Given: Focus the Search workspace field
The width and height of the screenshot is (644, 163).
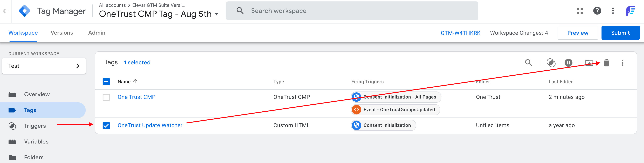Looking at the screenshot, I should pyautogui.click(x=352, y=11).
